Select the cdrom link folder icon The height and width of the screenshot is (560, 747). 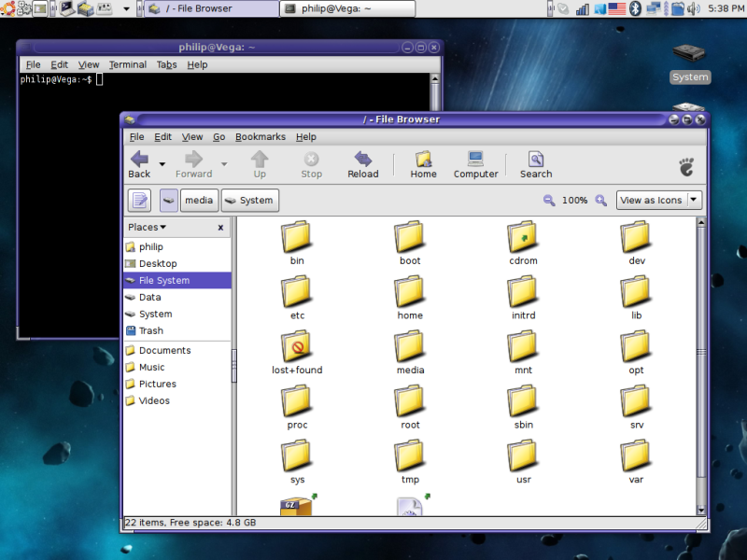(523, 236)
